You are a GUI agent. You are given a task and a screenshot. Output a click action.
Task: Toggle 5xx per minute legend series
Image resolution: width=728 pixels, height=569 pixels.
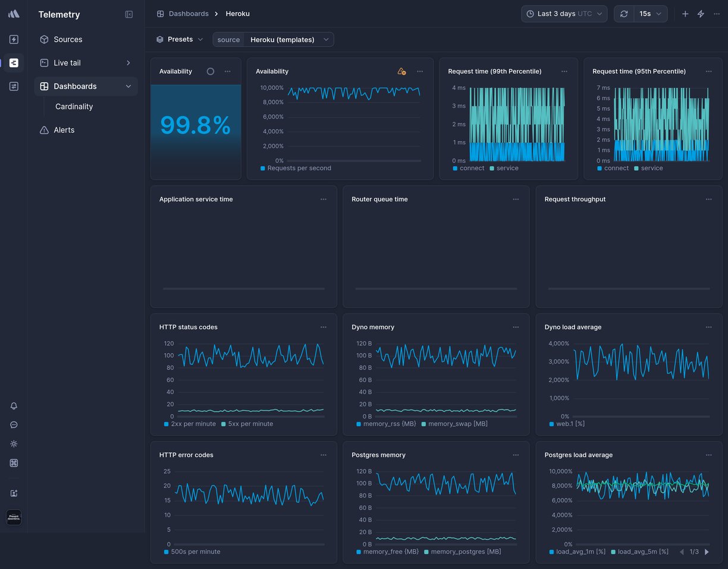tap(247, 424)
